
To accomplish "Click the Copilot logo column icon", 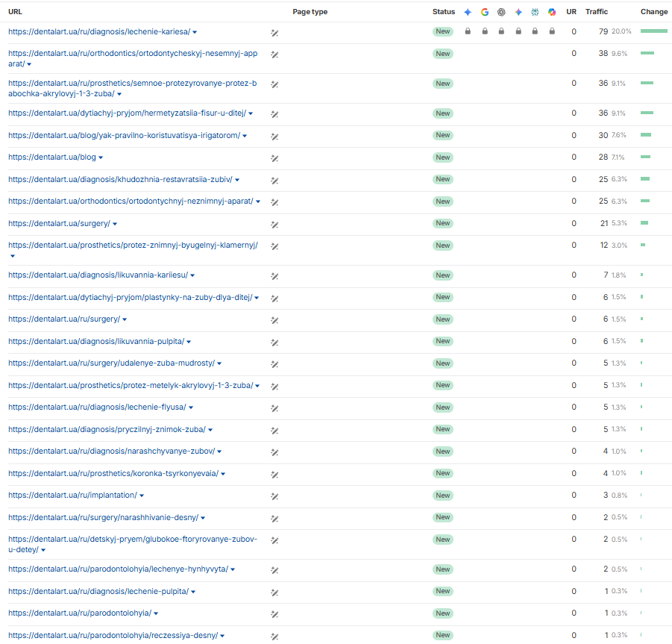I will (x=552, y=12).
